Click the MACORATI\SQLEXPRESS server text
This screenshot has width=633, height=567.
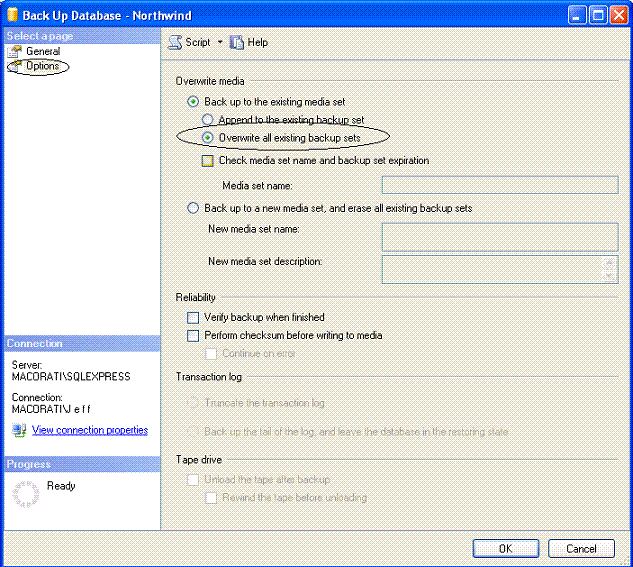click(x=71, y=377)
